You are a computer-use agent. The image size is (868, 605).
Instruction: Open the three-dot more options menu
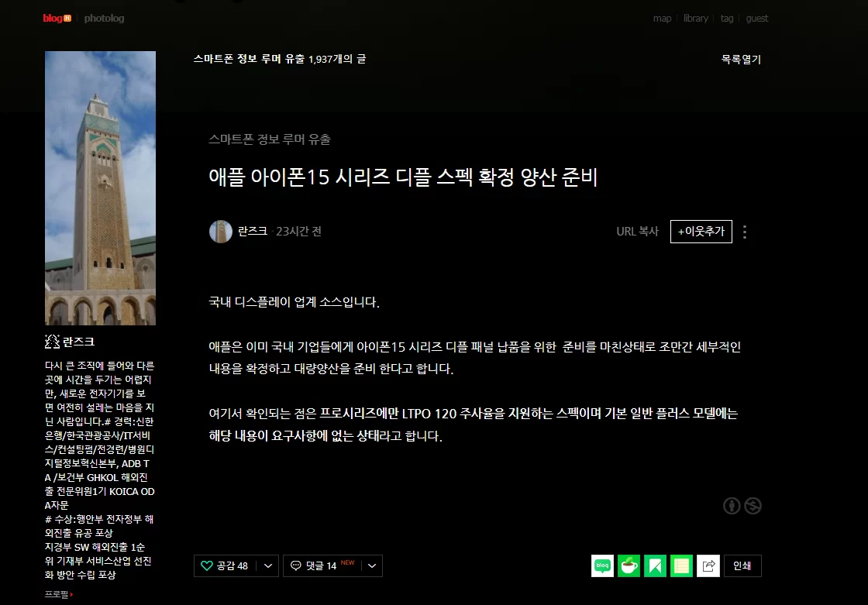point(745,232)
